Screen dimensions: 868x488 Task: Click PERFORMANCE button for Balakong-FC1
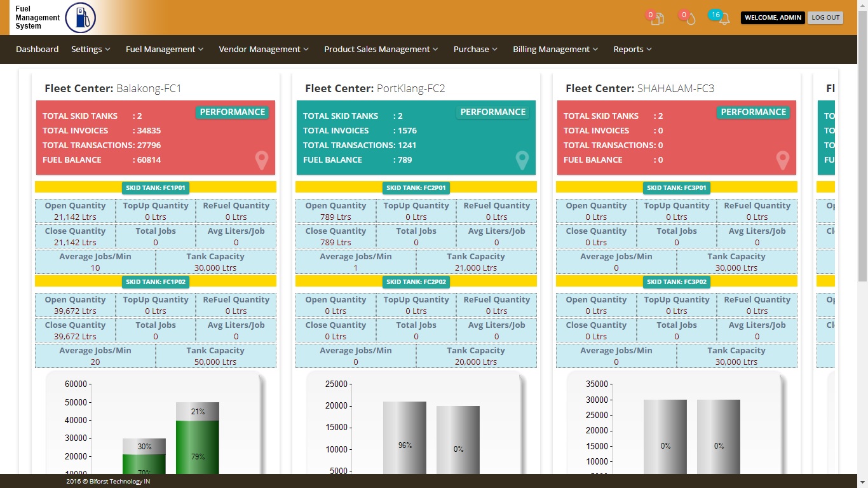click(x=233, y=112)
